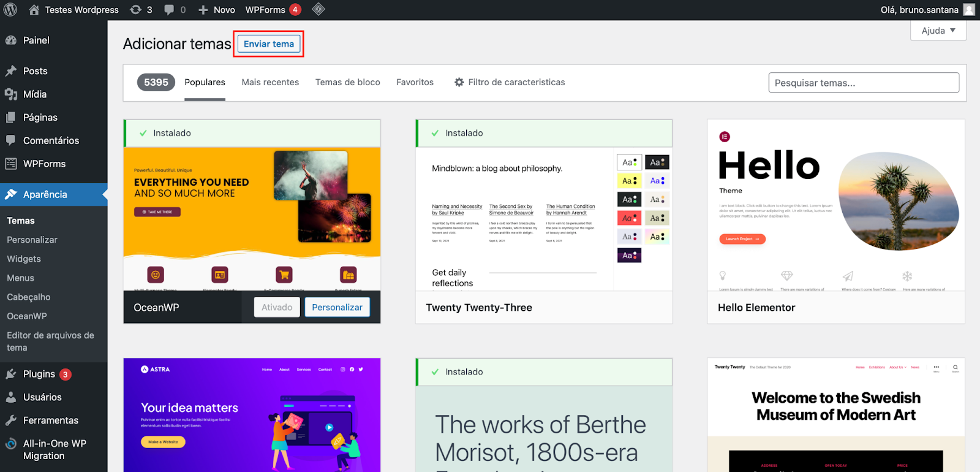Open the Berthe Morisot theme thumbnail

pyautogui.click(x=544, y=429)
